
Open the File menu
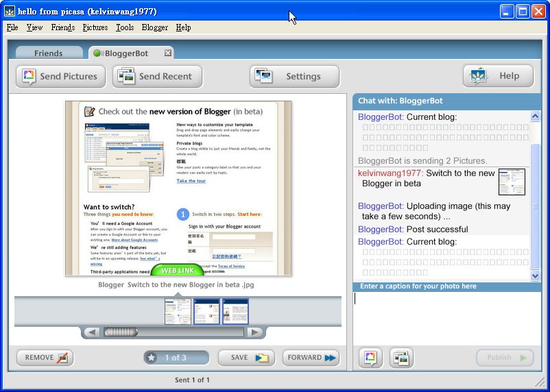[12, 27]
